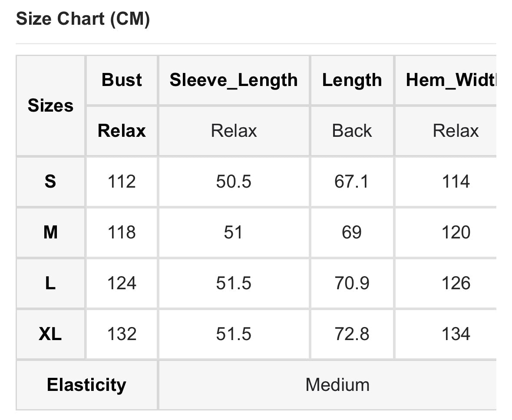Select the S size row label
The height and width of the screenshot is (420, 512).
[x=50, y=182]
